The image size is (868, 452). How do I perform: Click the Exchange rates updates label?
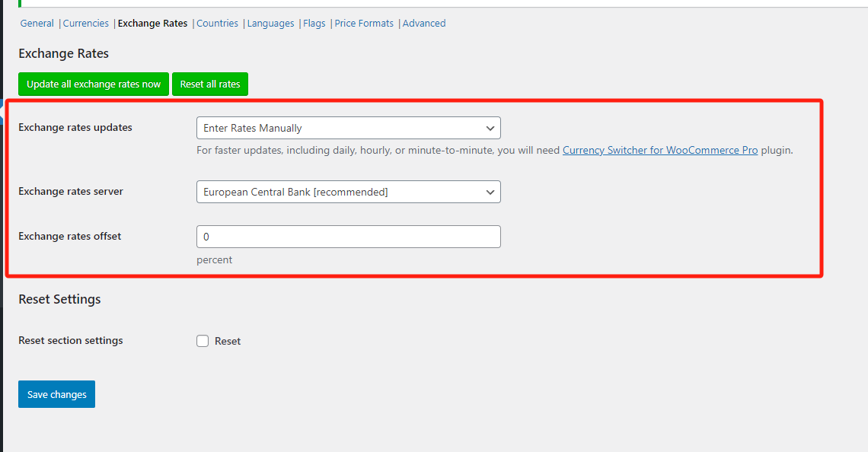click(75, 128)
